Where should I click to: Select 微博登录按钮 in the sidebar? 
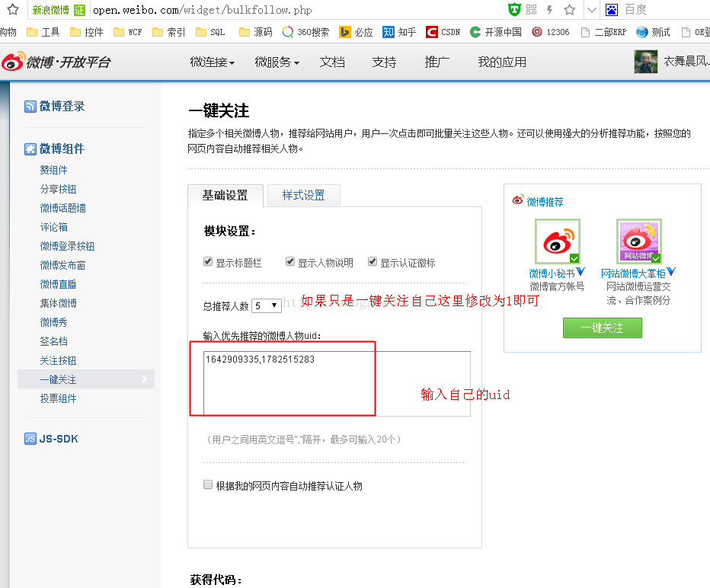point(68,246)
